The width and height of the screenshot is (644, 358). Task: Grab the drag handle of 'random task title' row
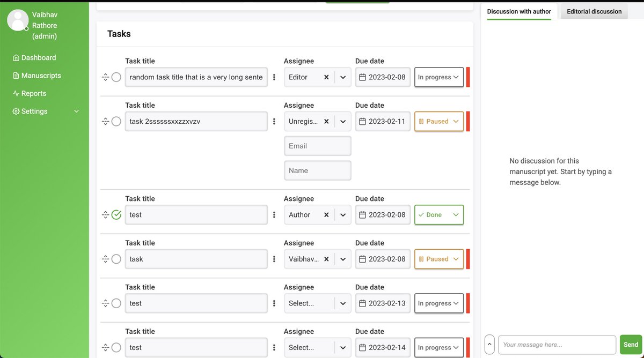pos(105,77)
